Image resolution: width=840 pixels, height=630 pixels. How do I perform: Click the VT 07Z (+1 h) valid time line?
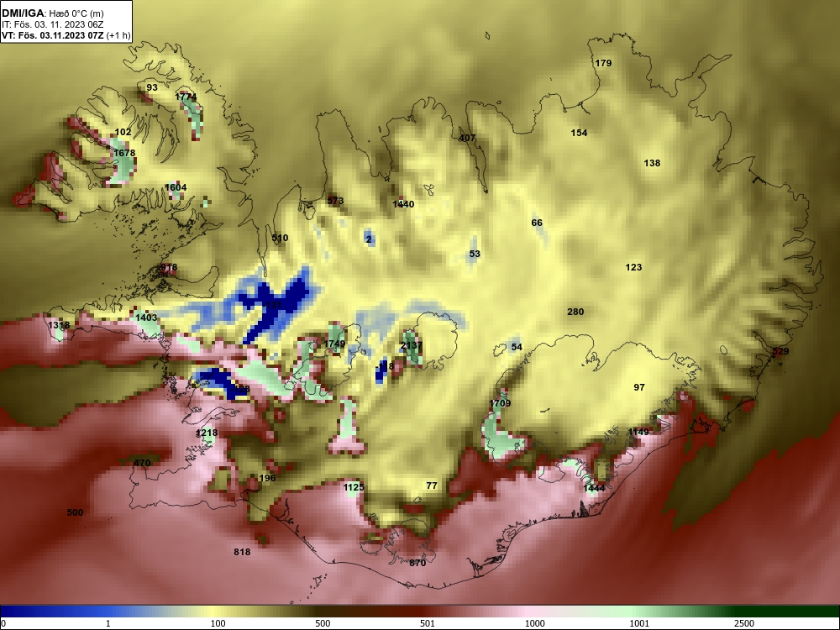(66, 36)
